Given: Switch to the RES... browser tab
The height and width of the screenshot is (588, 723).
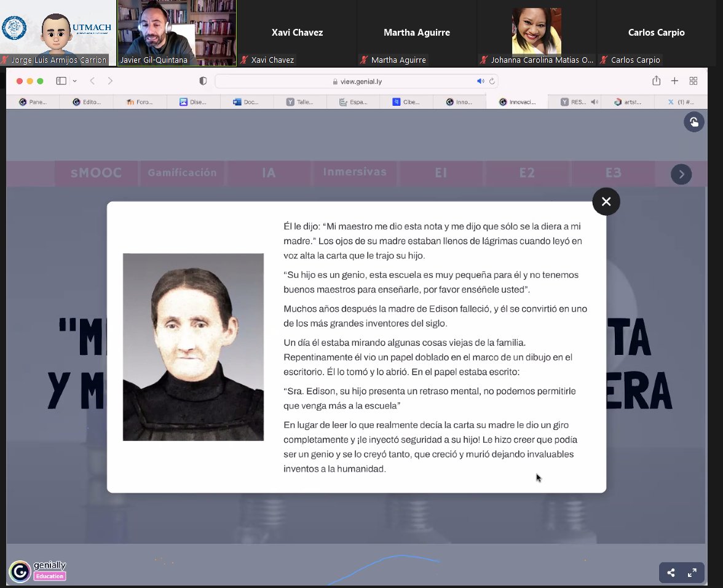Looking at the screenshot, I should [x=573, y=102].
